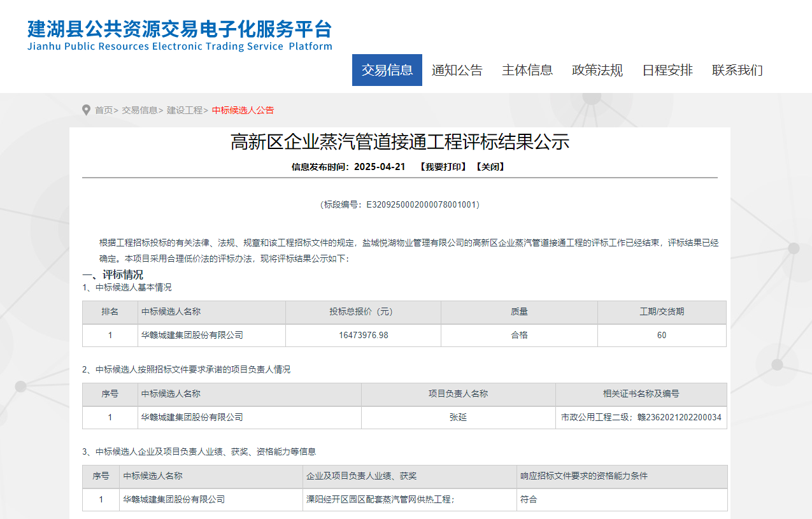Viewport: 812px width, 519px height.
Task: Select the bid price 16473976.98 cell
Action: pyautogui.click(x=363, y=335)
